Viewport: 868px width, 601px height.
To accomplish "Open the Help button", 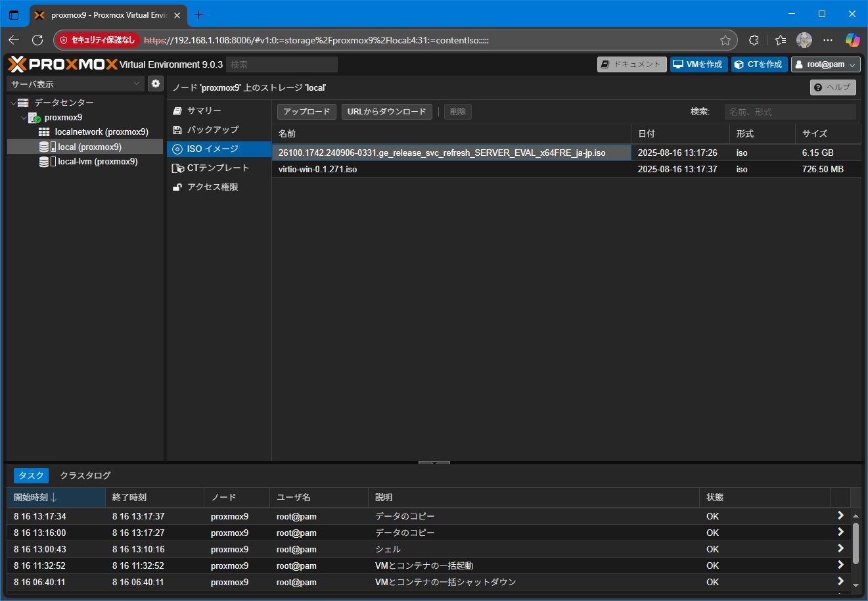I will click(833, 87).
